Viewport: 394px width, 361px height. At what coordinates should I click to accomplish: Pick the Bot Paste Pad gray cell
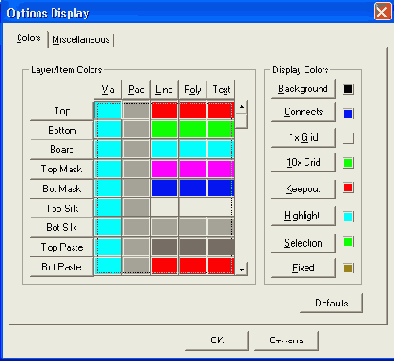pyautogui.click(x=136, y=266)
